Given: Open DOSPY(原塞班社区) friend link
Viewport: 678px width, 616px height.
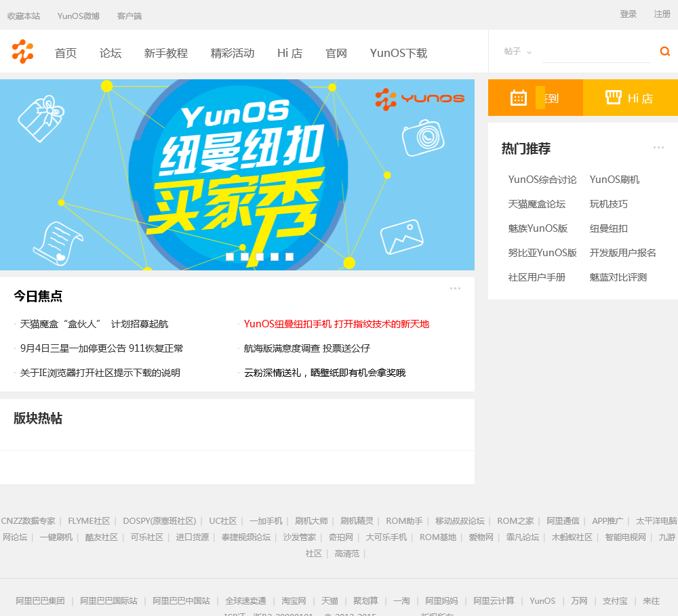Looking at the screenshot, I should tap(159, 521).
